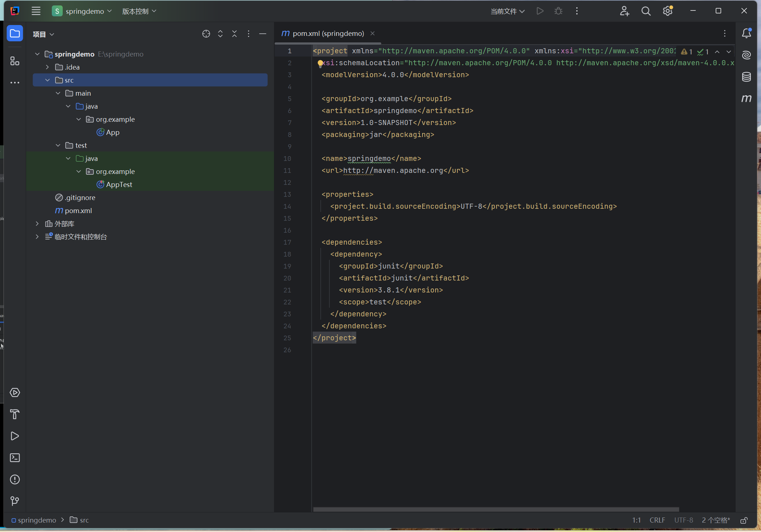
Task: Click the editor horizontal scrollbar
Action: pyautogui.click(x=496, y=509)
